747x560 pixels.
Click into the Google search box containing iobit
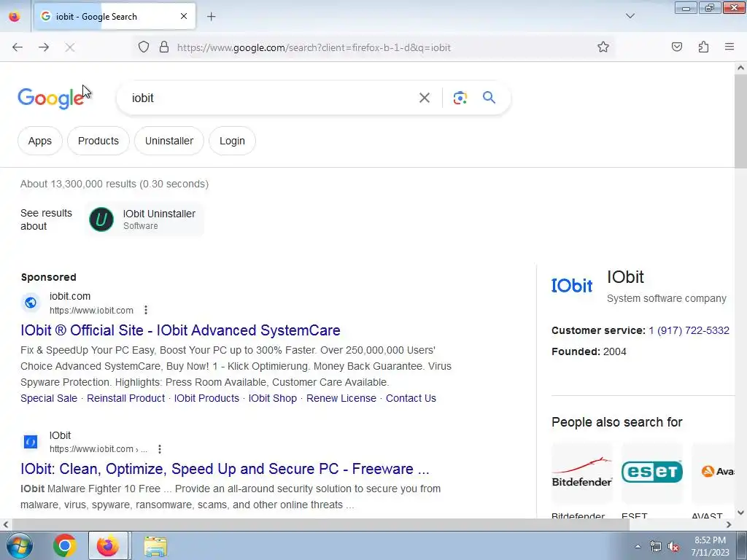coord(271,98)
